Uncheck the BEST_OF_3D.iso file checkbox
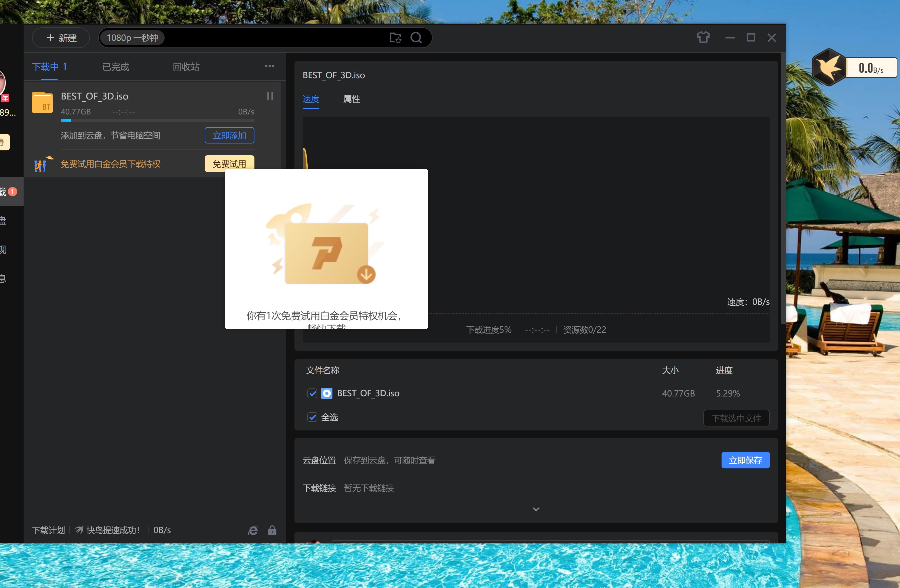Screen dimensions: 900x588 point(312,393)
